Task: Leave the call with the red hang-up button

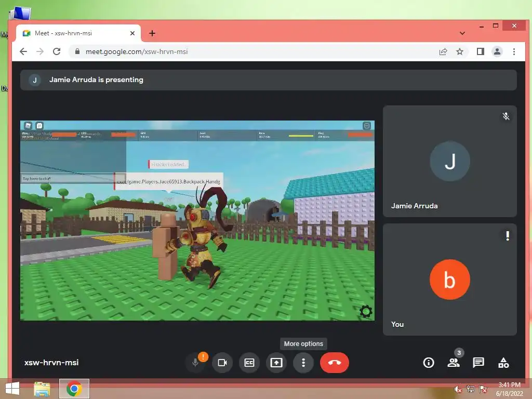Action: (x=335, y=363)
